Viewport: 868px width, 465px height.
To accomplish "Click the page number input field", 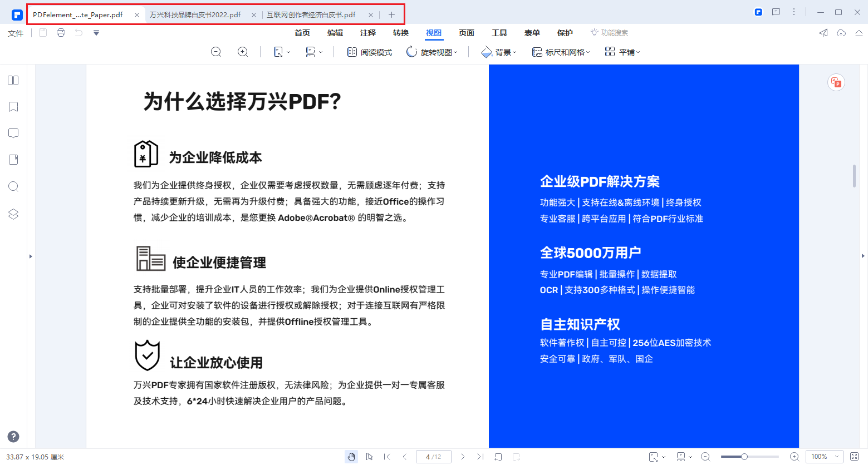I will point(433,456).
